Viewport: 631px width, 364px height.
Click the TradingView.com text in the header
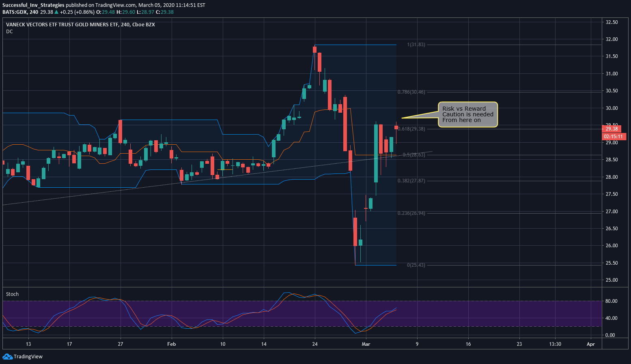point(116,5)
